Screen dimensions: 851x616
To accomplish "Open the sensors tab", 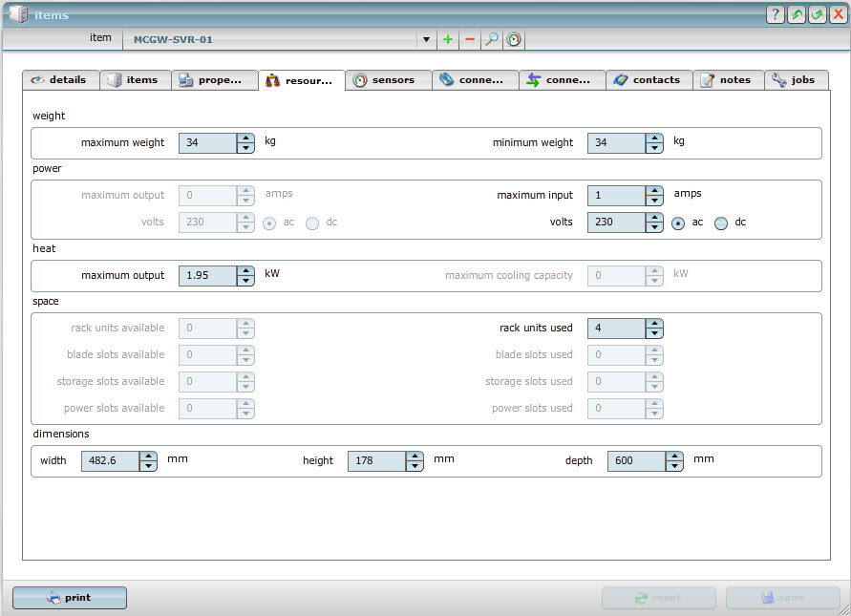I will pyautogui.click(x=388, y=80).
